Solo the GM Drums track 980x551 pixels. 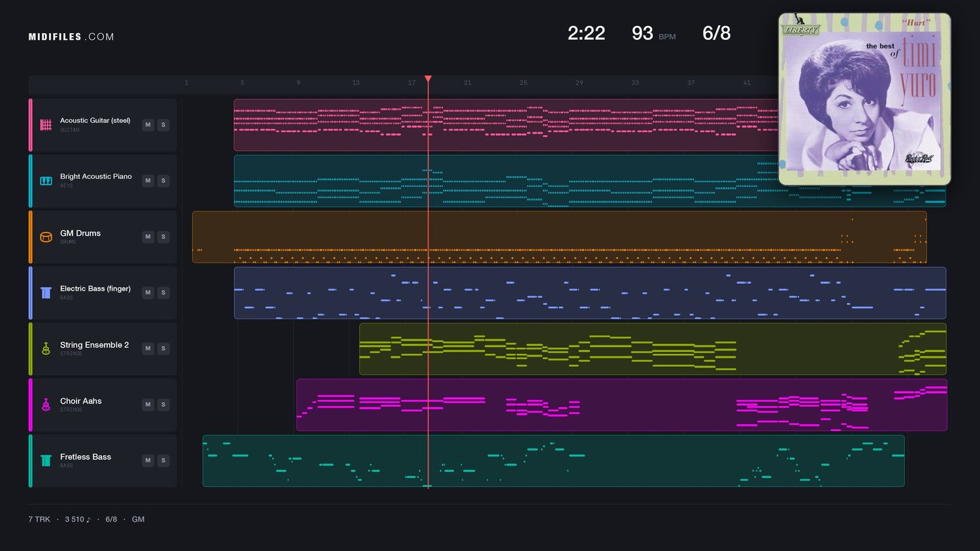pyautogui.click(x=163, y=237)
